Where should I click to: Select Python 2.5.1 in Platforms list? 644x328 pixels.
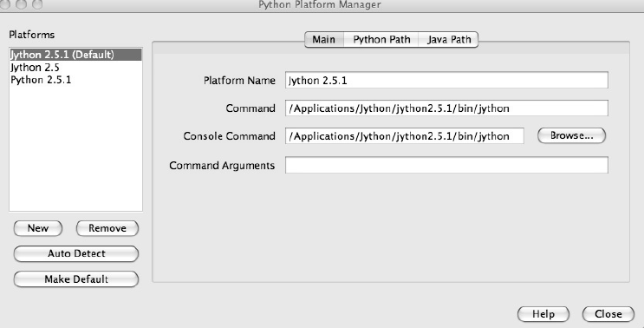click(x=75, y=80)
